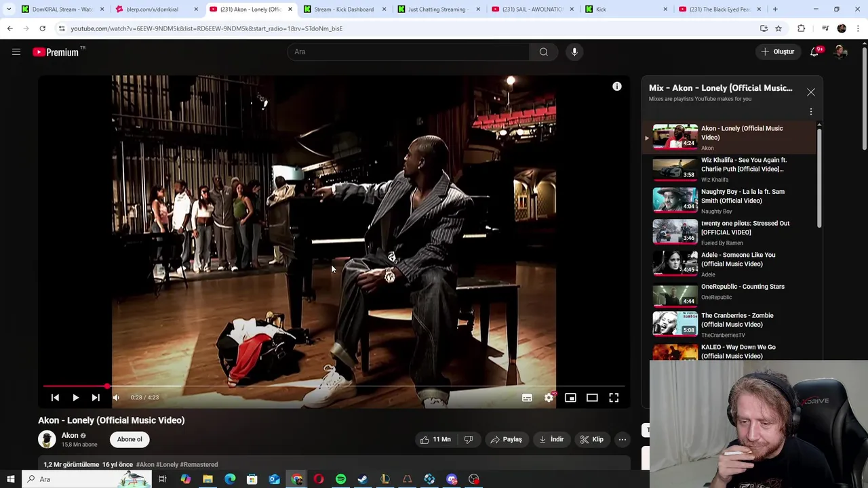The height and width of the screenshot is (488, 868).
Task: Click Klip clip button
Action: coord(592,440)
